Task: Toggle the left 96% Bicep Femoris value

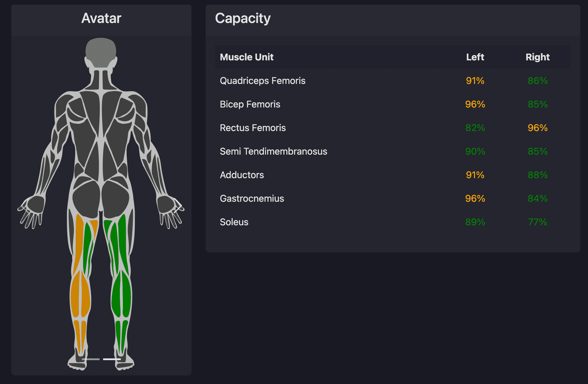Action: pyautogui.click(x=475, y=104)
